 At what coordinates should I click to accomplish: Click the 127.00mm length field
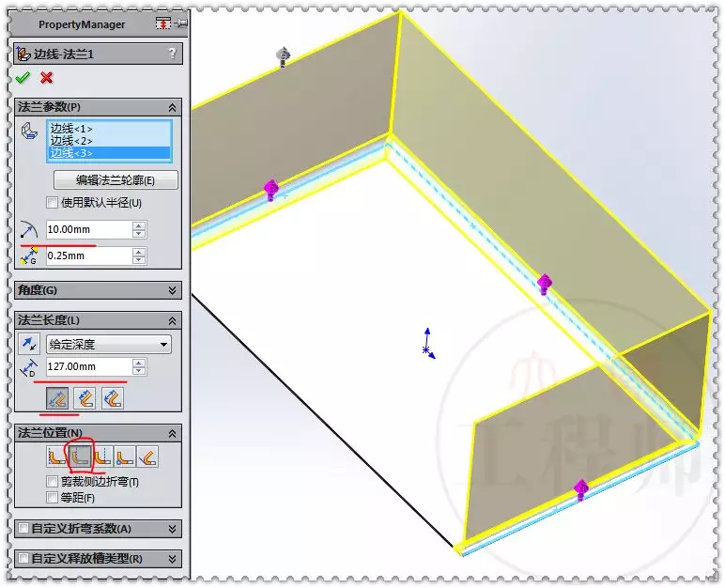pyautogui.click(x=89, y=366)
